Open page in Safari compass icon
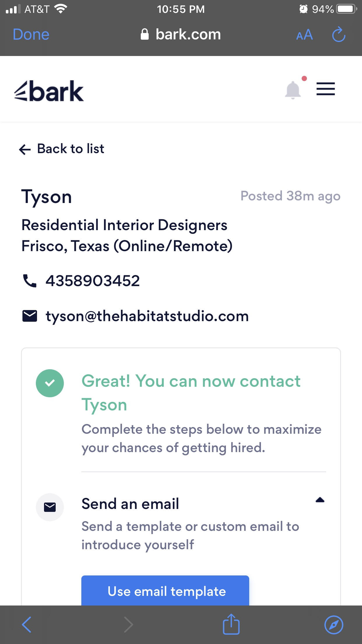362x644 pixels. (334, 625)
